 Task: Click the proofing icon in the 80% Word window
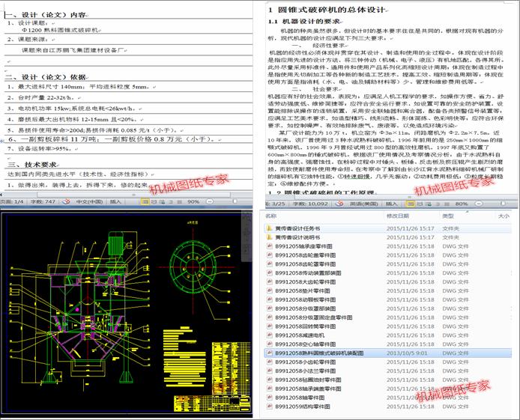339,204
